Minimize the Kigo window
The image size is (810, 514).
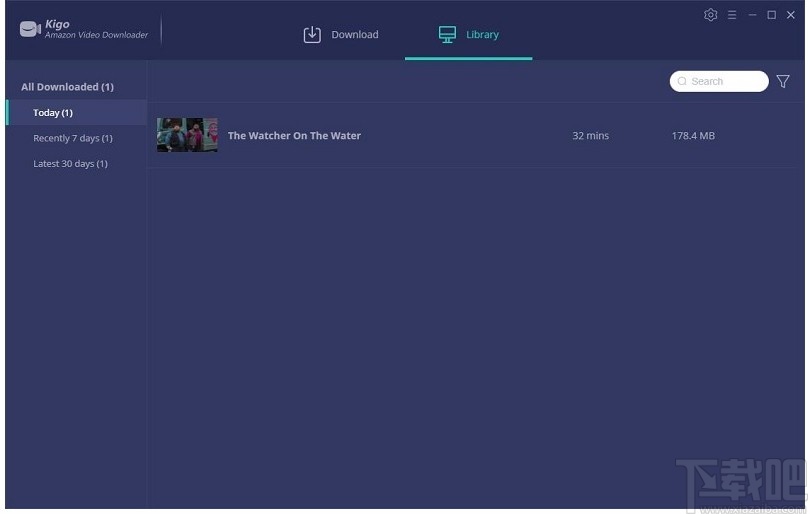coord(752,15)
